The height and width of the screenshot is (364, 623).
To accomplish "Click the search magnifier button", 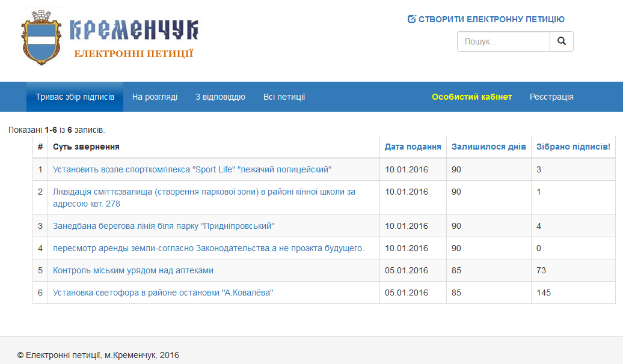I will tap(562, 41).
